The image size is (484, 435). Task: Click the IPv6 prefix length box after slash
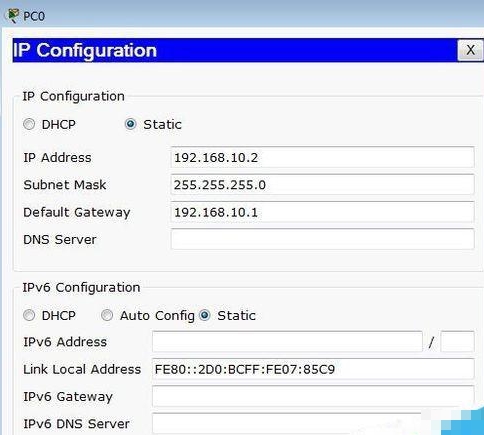(x=457, y=342)
